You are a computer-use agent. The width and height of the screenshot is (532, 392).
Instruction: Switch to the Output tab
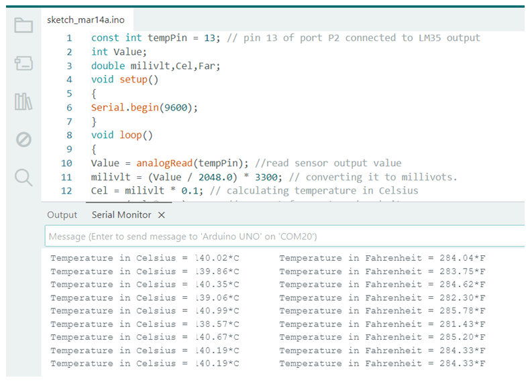pos(62,215)
